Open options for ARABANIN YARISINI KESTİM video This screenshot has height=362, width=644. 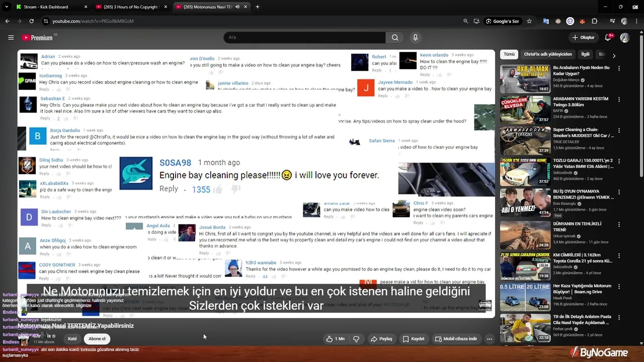619,100
